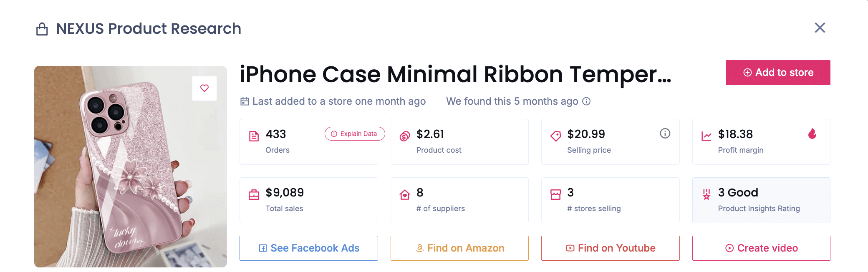Screen dimensions: 868x272
Task: Open Find on Amazon
Action: coord(459,248)
